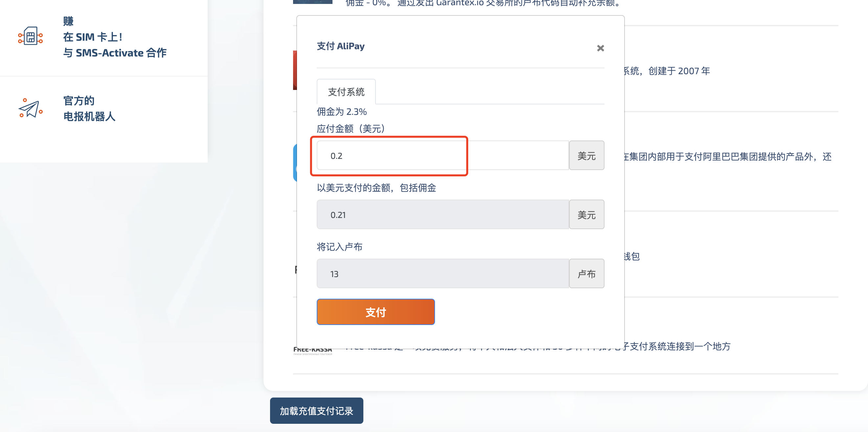Click the amount-including-commission field showing 0.21

(443, 214)
